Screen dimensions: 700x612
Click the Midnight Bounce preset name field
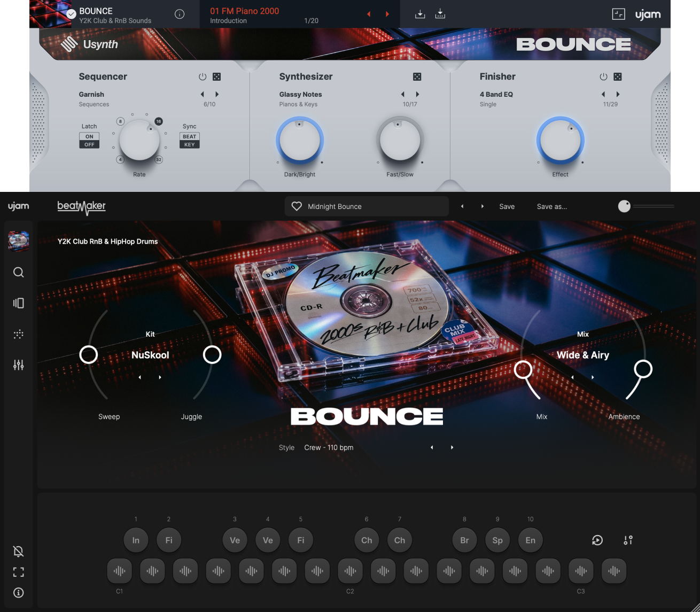pos(367,206)
